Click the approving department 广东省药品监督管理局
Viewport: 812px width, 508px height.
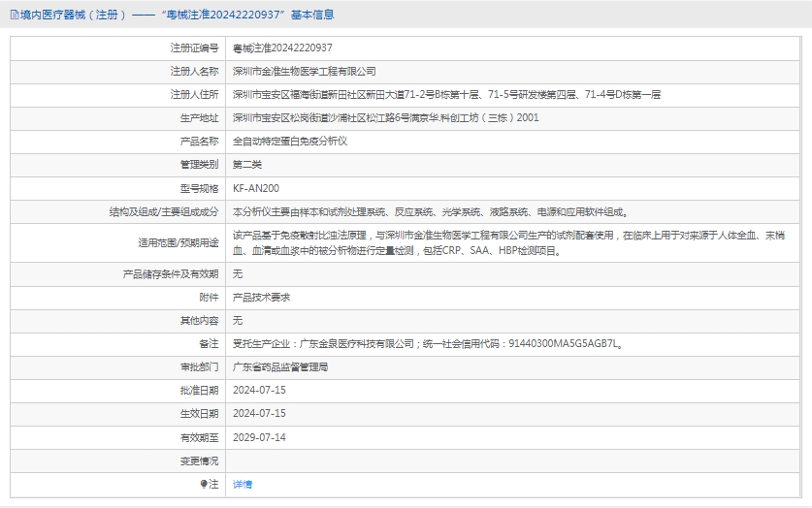pyautogui.click(x=280, y=367)
